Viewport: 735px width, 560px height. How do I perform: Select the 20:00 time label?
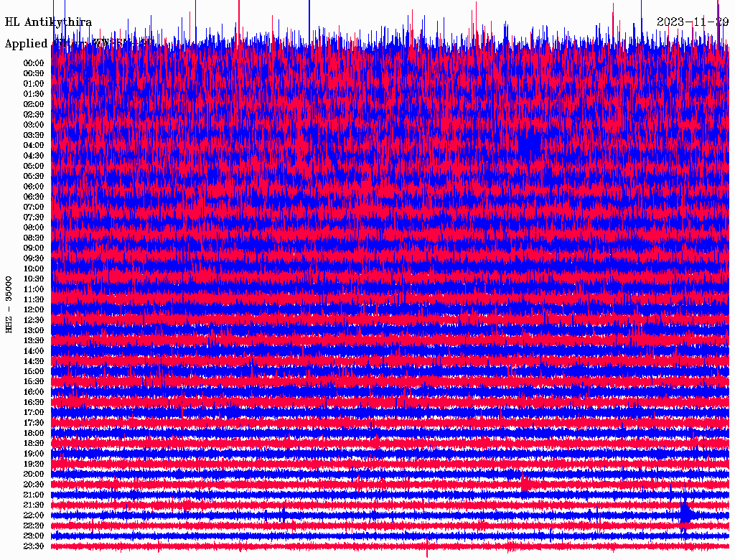tap(34, 474)
